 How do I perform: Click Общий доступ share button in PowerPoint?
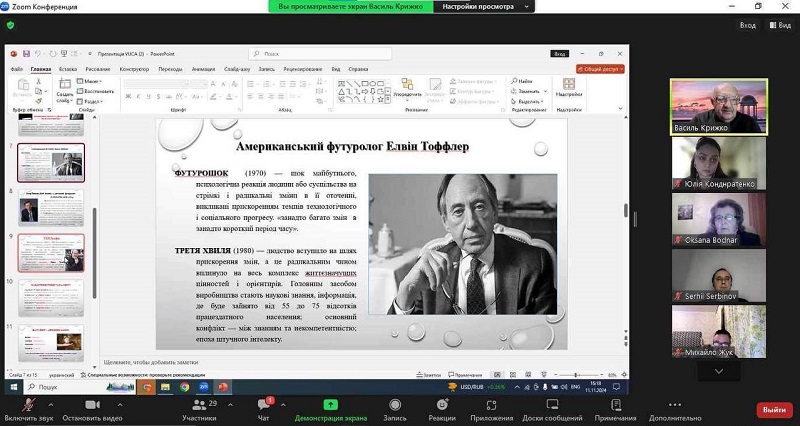click(x=601, y=69)
